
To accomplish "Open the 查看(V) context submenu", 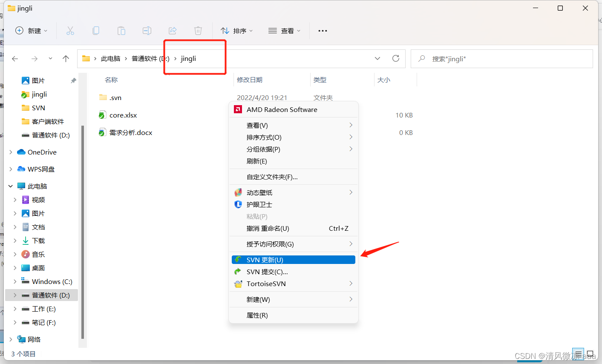I will tap(294, 125).
